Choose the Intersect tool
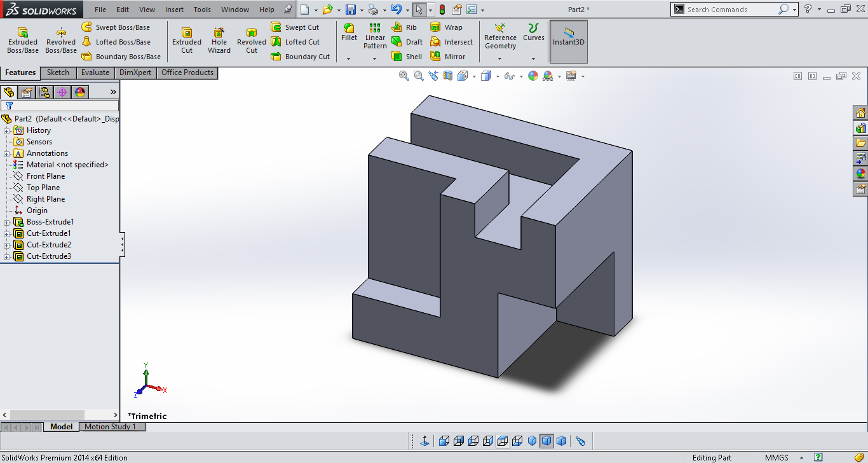 tap(452, 42)
